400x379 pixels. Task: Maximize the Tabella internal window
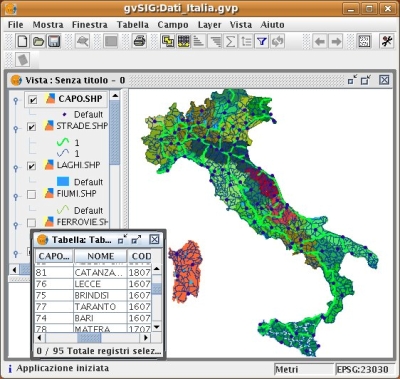coord(136,239)
